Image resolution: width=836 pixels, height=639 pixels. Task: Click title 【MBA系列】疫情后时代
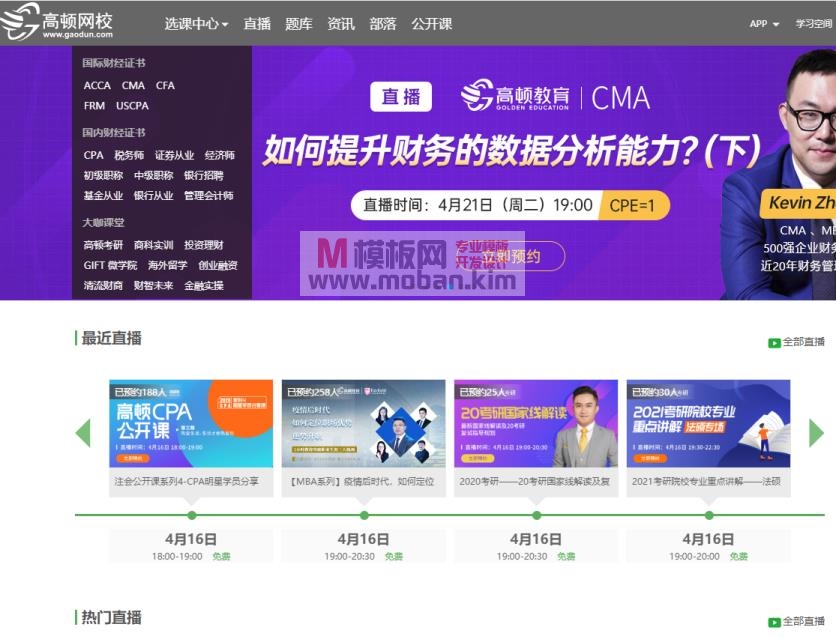tap(361, 481)
